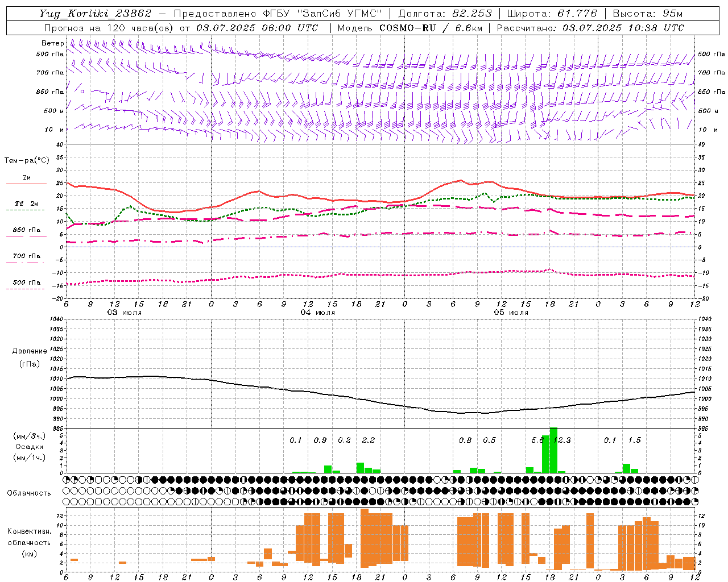Image resolution: width=728 pixels, height=582 pixels.
Task: Click the 'Высота: 95м' header text
Action: pos(647,14)
